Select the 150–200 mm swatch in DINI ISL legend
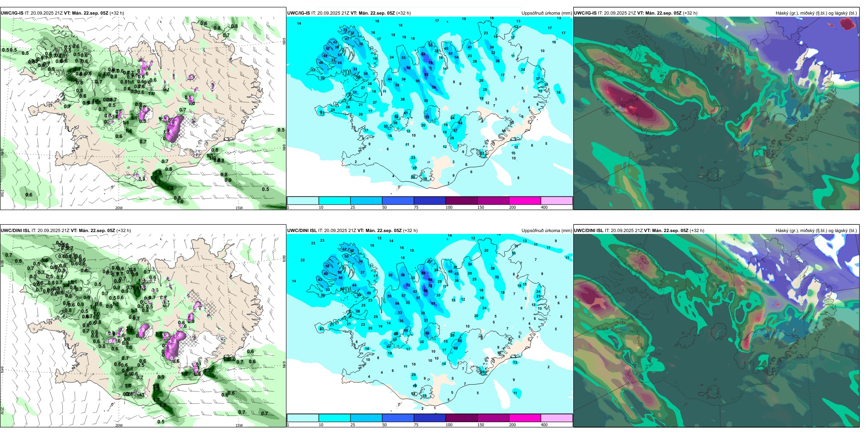 [493, 418]
